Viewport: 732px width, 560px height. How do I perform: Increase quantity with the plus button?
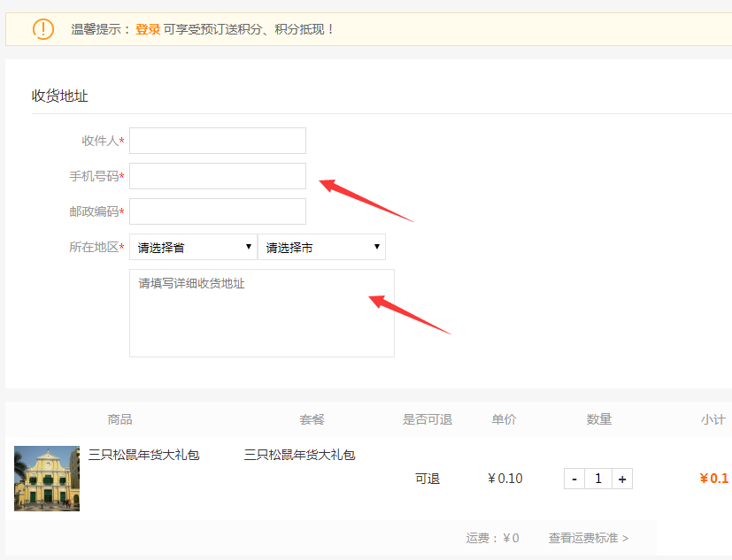(622, 479)
